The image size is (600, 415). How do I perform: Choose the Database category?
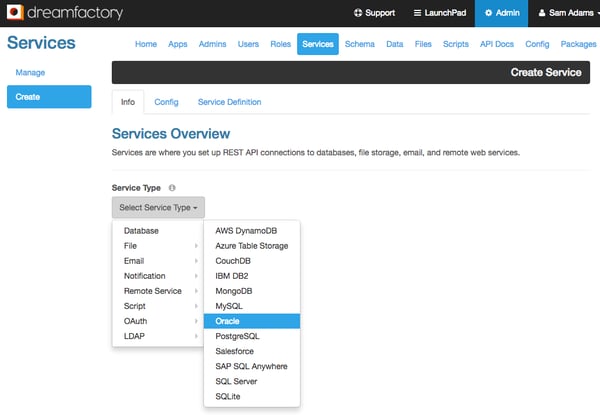(x=158, y=231)
